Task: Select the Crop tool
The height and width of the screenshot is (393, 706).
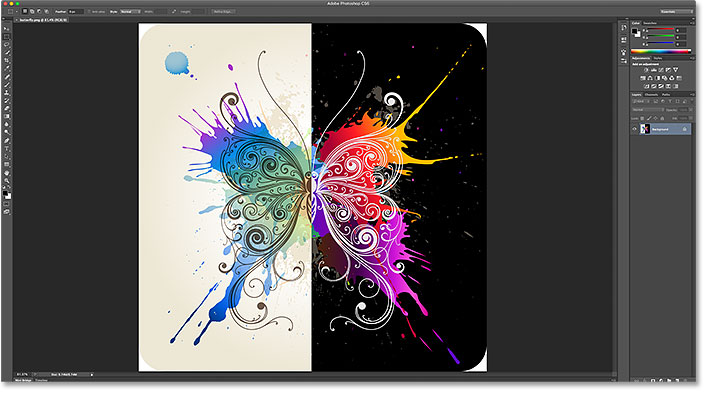Action: click(6, 61)
